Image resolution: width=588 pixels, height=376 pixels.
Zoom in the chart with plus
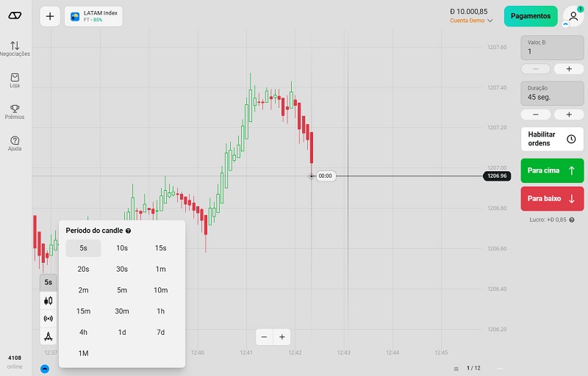[x=282, y=337]
